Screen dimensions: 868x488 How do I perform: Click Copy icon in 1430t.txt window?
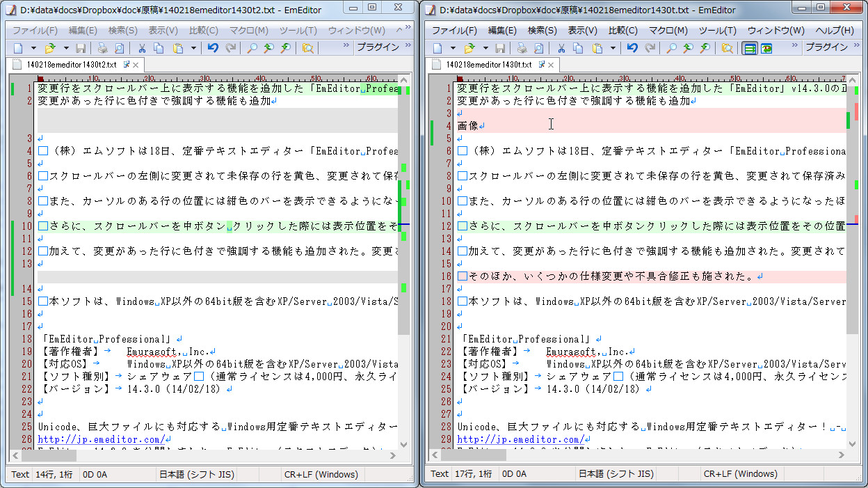click(578, 48)
